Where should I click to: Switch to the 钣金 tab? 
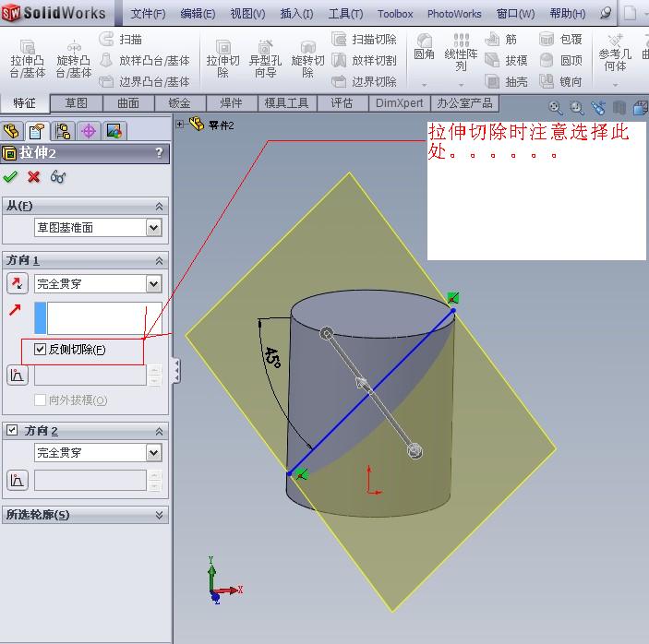(x=180, y=103)
